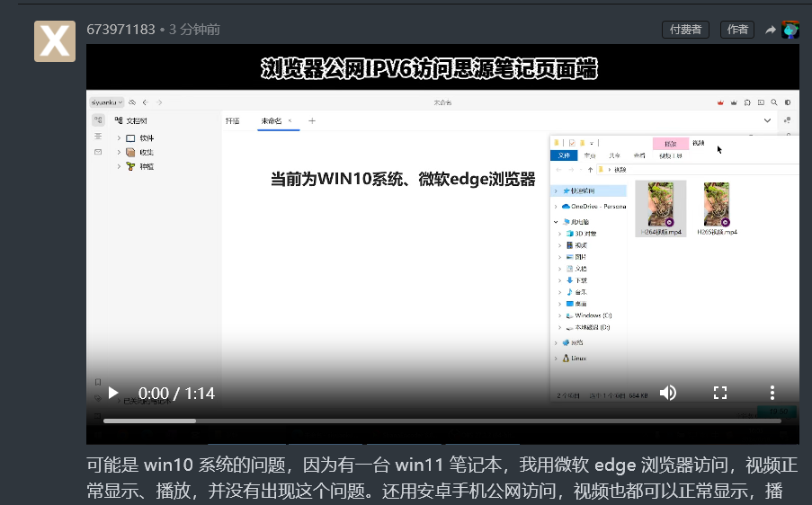Click the plugin puzzle icon in SiYuan's top bar
This screenshot has height=505, width=812.
[x=746, y=102]
